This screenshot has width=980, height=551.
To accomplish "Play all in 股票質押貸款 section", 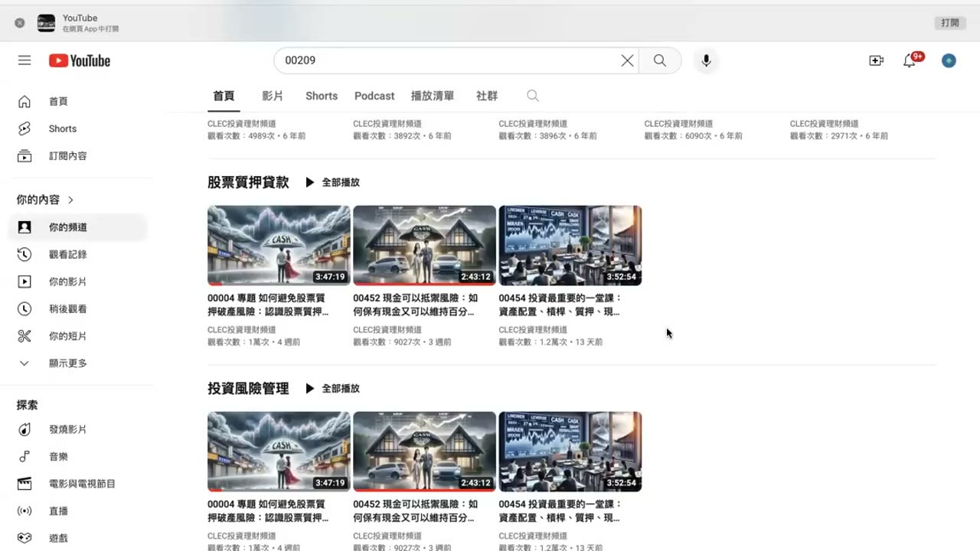I will [x=332, y=182].
